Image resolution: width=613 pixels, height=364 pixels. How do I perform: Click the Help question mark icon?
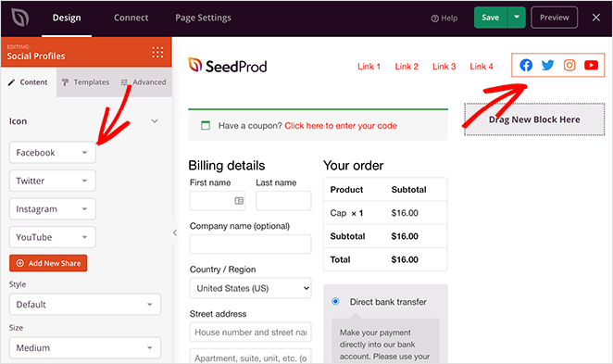click(434, 19)
